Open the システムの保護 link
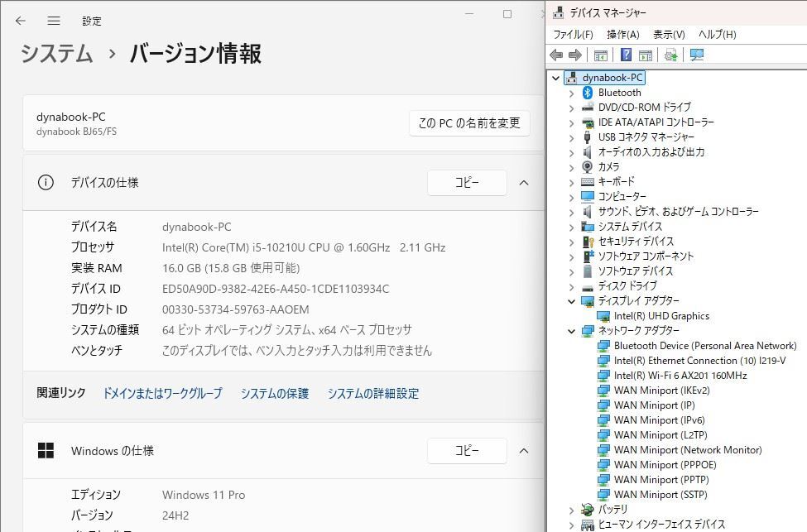 click(x=275, y=394)
